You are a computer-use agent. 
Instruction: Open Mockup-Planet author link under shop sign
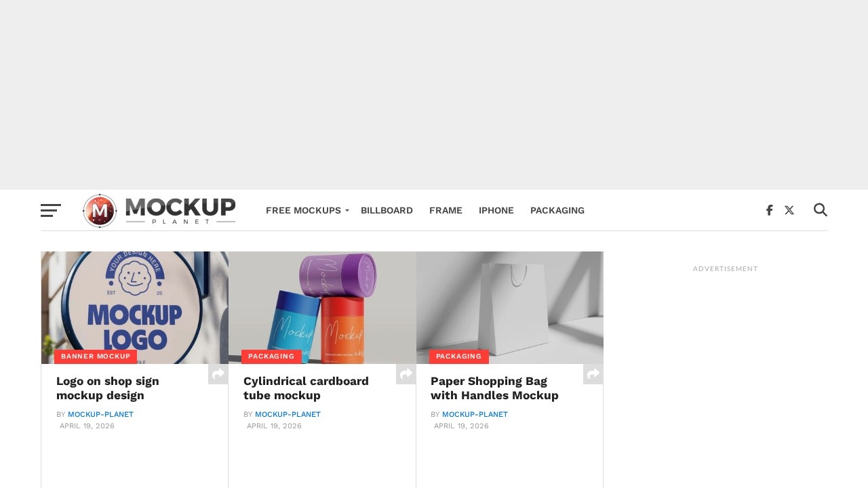(x=100, y=414)
